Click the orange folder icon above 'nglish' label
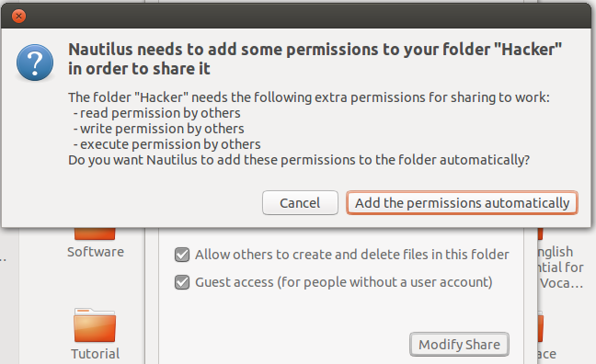Viewport: 596px width, 364px height. (x=540, y=233)
